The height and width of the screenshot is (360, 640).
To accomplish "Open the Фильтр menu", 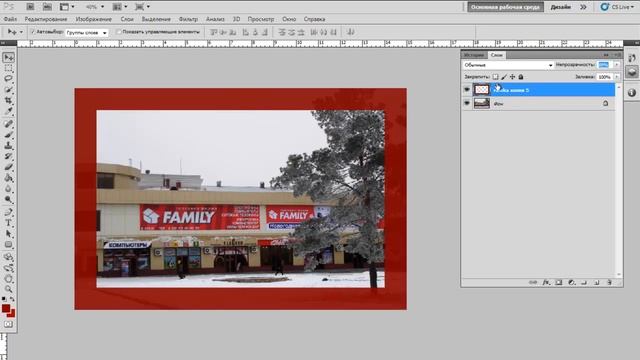I will pyautogui.click(x=188, y=19).
